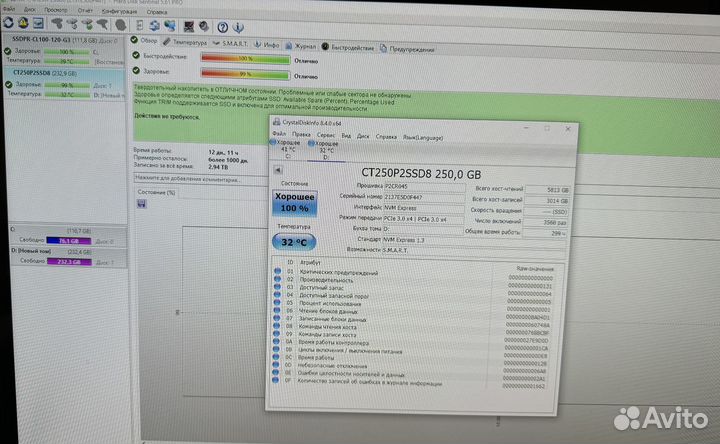Click the Быстродействие 100 % progress bar

point(245,59)
